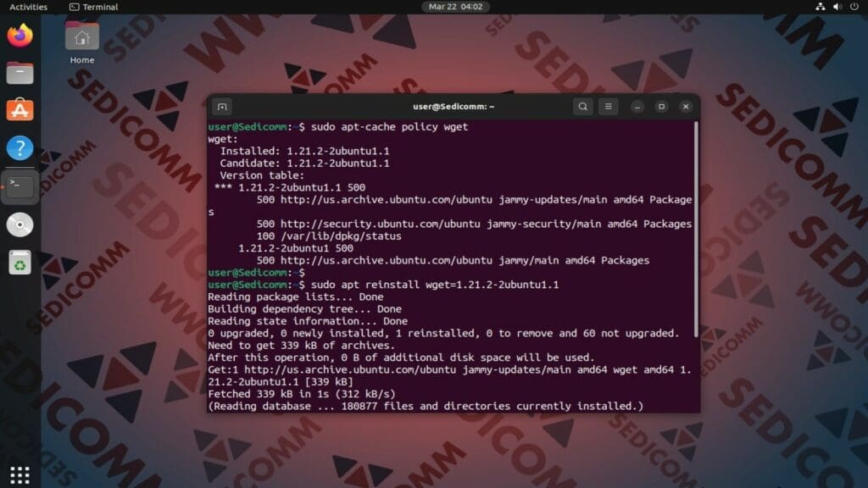Click the new tab icon in the terminal
This screenshot has width=868, height=488.
pos(222,106)
